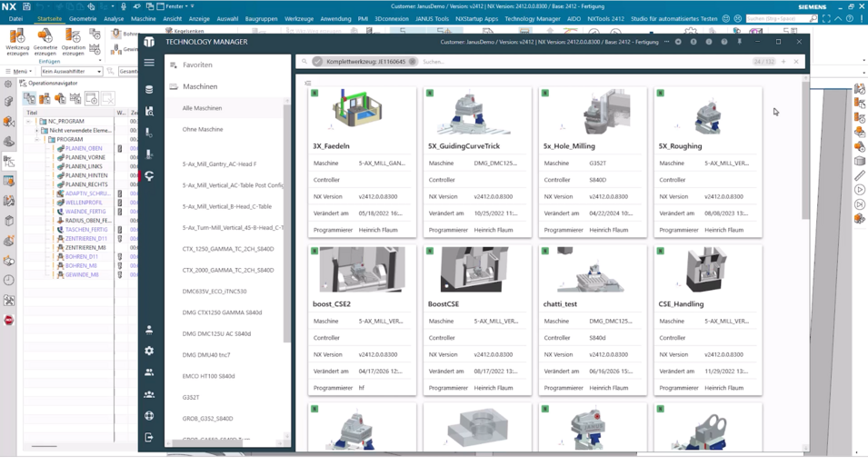Toggle green marker on 5x_Hole_Milling card
The width and height of the screenshot is (868, 466).
(x=544, y=93)
